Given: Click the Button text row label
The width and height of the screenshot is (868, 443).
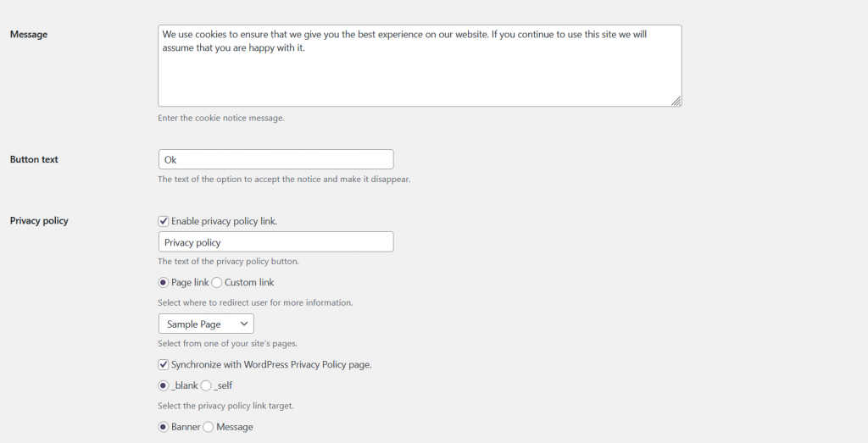Looking at the screenshot, I should pyautogui.click(x=34, y=159).
